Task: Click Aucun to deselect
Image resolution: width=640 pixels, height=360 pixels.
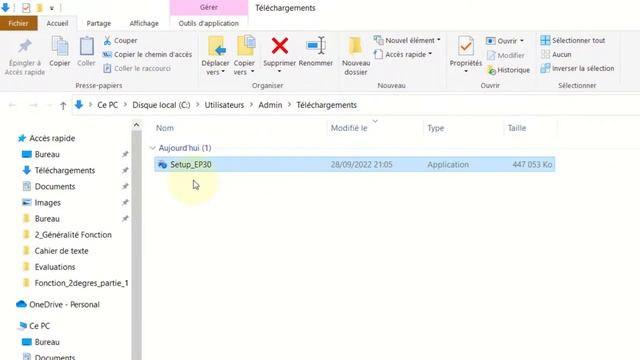Action: click(556, 54)
